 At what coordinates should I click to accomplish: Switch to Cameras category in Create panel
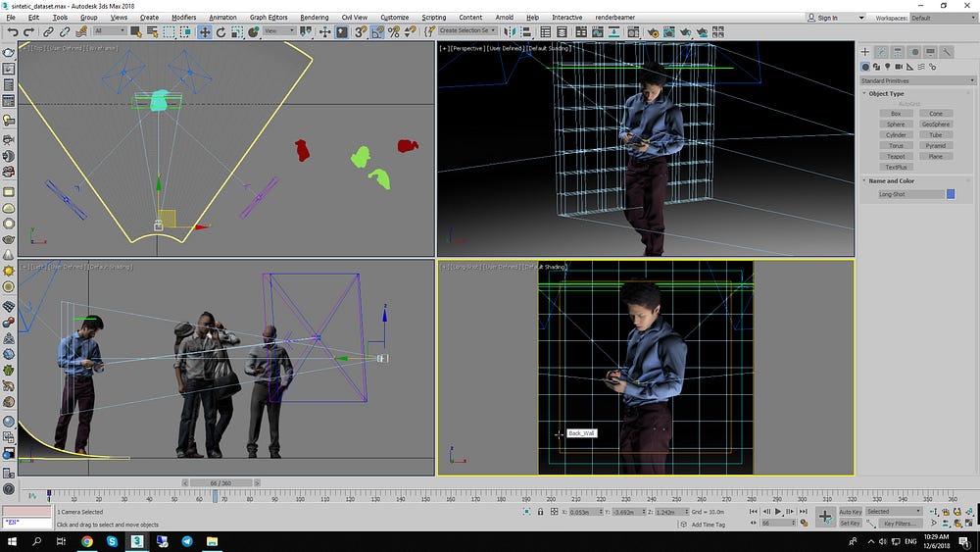click(x=901, y=67)
